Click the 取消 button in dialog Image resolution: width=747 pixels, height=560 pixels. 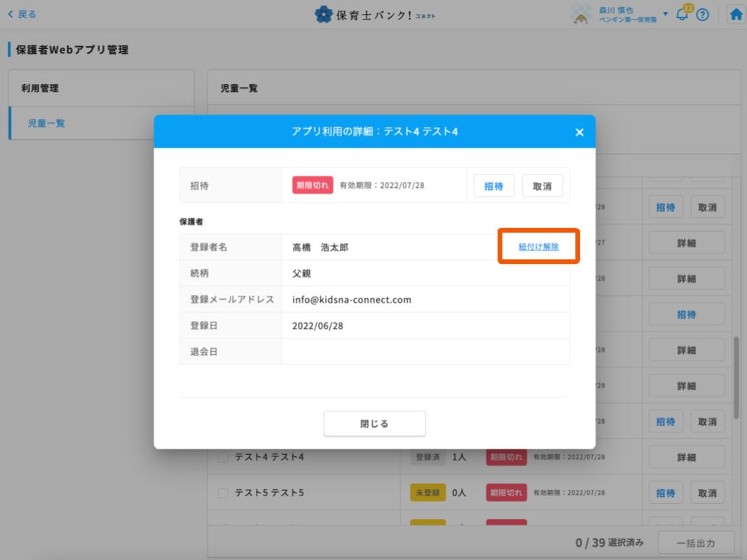coord(542,186)
